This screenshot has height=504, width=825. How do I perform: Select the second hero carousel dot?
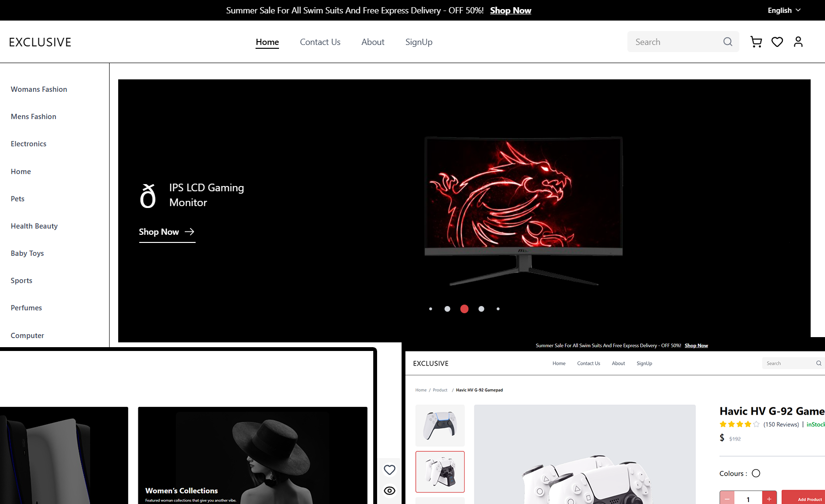pos(447,309)
